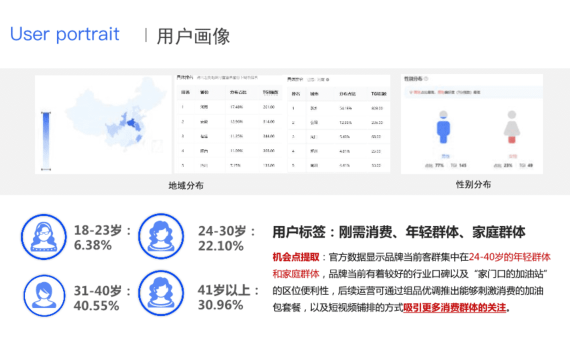Click the short-hair avatar icon beside 31-40岁
The width and height of the screenshot is (570, 360).
pos(44,296)
